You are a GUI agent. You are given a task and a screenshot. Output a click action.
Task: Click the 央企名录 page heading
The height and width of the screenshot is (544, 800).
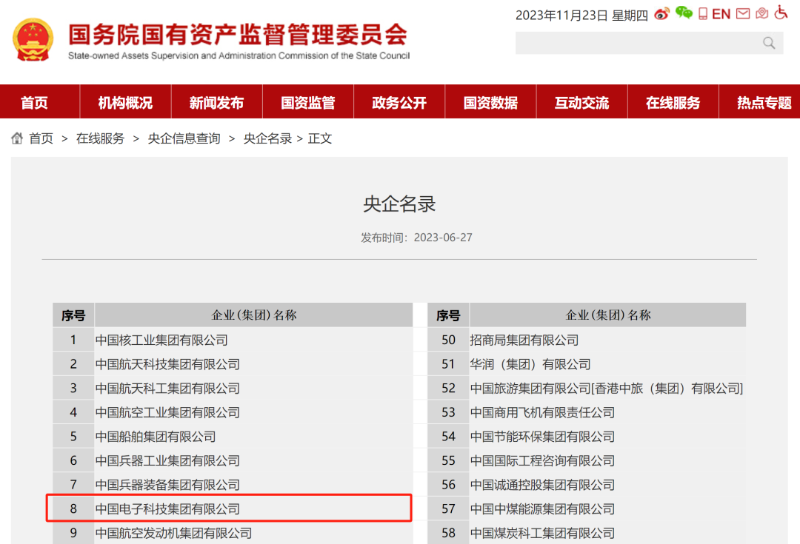pos(399,204)
